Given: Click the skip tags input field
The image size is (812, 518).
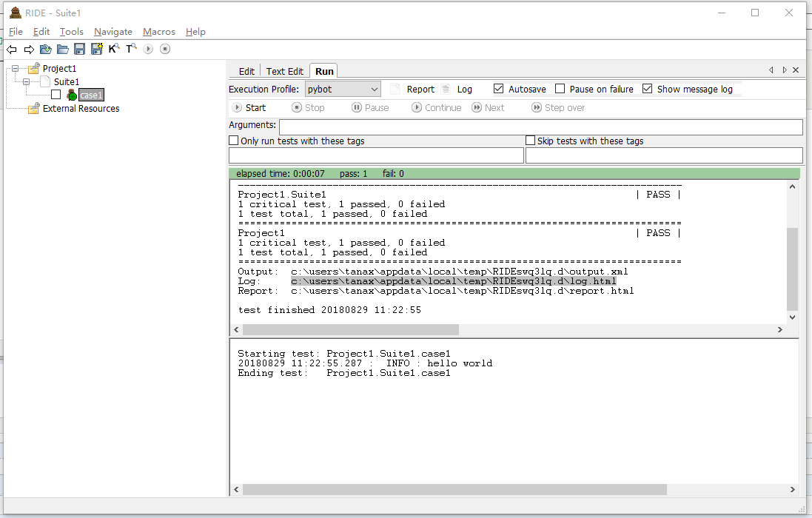Looking at the screenshot, I should 664,155.
